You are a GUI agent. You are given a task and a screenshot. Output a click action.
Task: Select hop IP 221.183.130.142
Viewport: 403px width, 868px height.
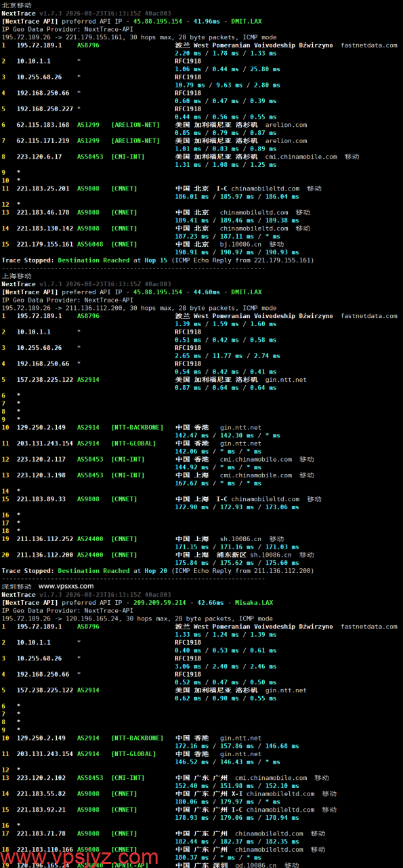(45, 229)
